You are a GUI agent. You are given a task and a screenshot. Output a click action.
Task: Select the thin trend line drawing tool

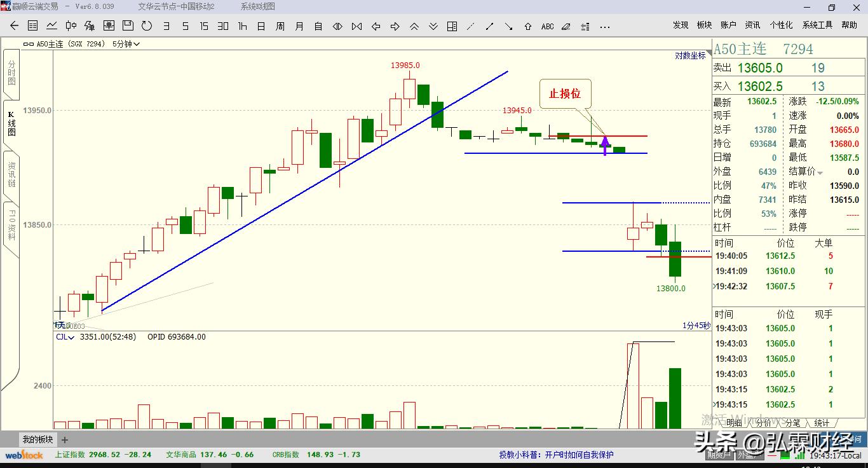click(471, 26)
